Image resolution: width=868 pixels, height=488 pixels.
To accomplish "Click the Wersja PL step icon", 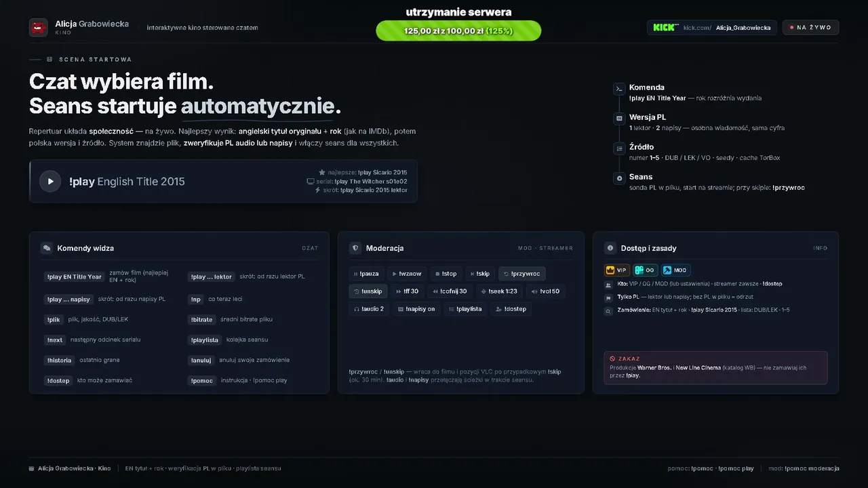I will (x=619, y=118).
